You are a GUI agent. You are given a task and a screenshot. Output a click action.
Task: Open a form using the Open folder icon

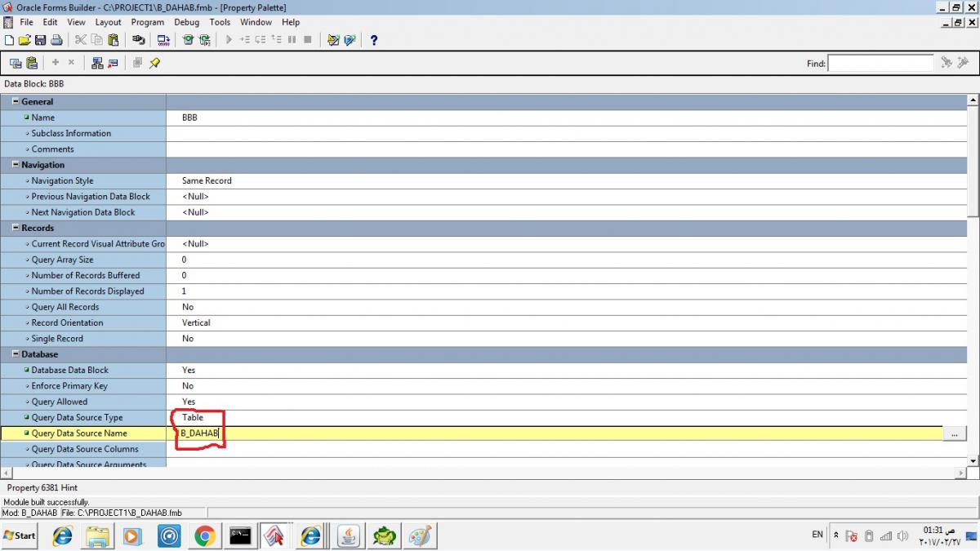click(24, 39)
